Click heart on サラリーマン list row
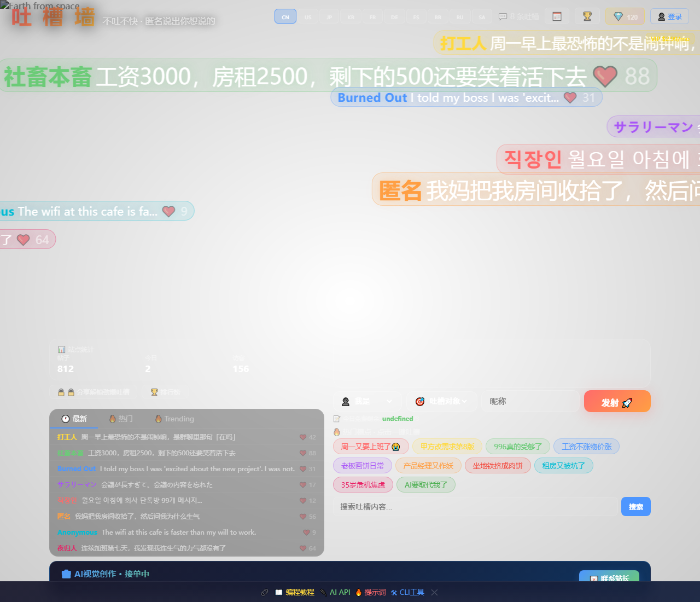Image resolution: width=700 pixels, height=602 pixels. (x=303, y=485)
